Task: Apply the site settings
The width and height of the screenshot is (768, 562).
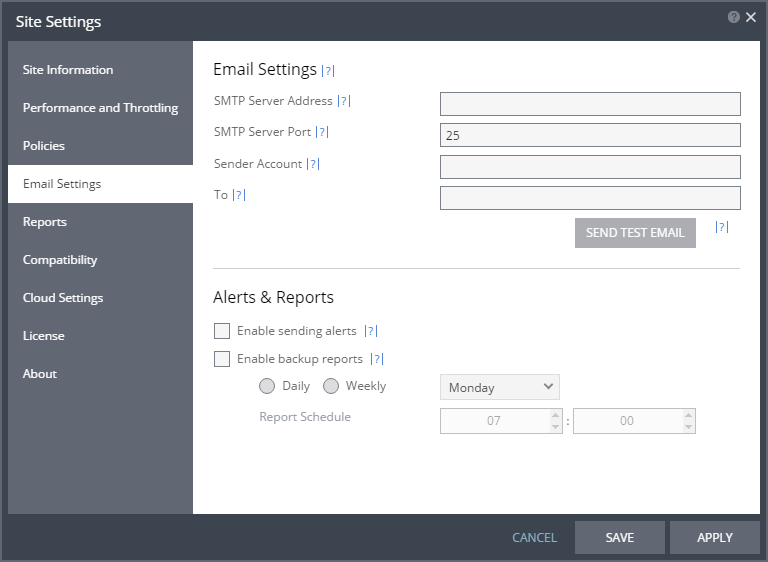Action: pyautogui.click(x=715, y=538)
